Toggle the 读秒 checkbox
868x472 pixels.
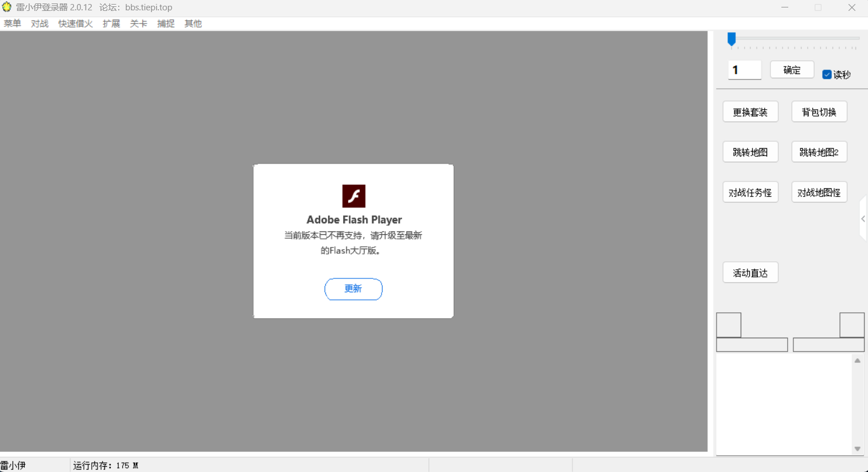point(827,75)
